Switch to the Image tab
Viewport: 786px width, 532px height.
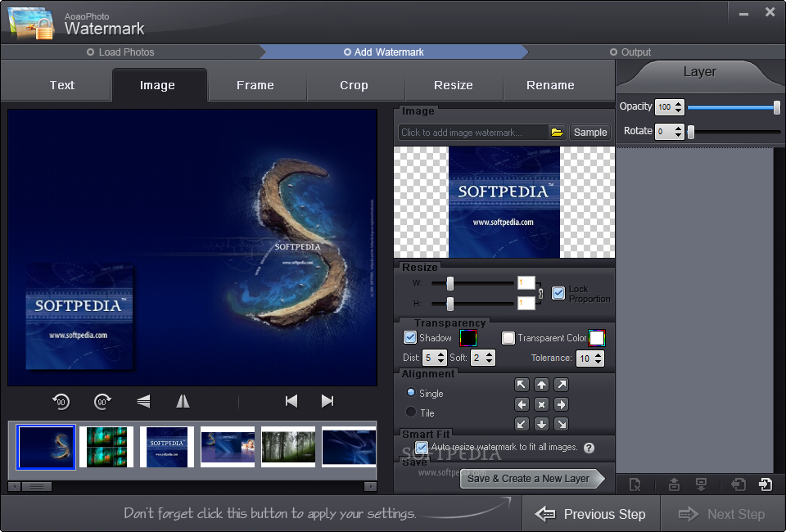point(157,85)
